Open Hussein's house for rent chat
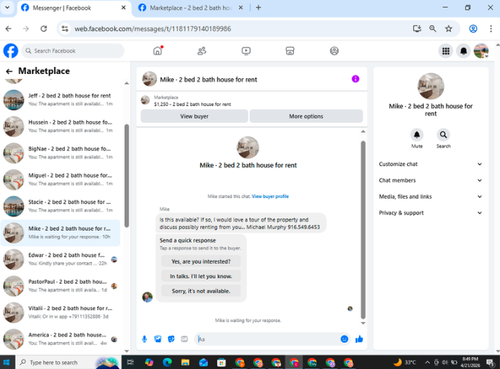 point(61,126)
